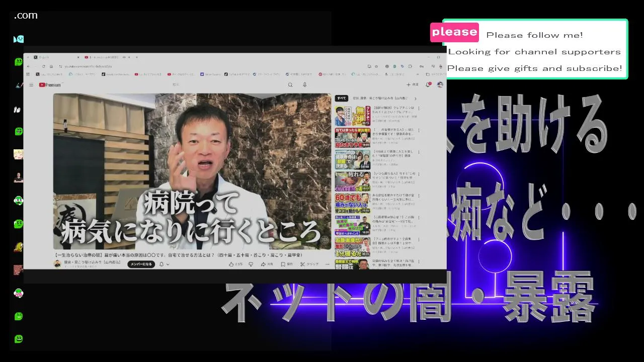The width and height of the screenshot is (644, 362).
Task: Open options menu for 100歳まで健康 video
Action: click(x=419, y=152)
